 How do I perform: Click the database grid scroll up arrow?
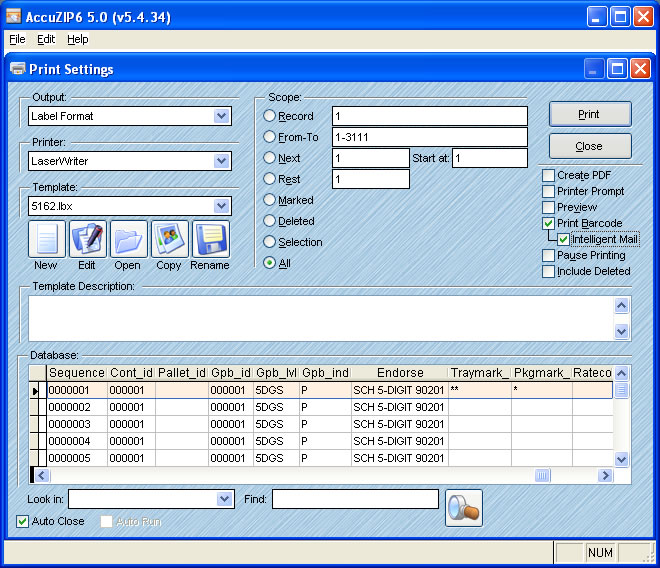[x=621, y=373]
